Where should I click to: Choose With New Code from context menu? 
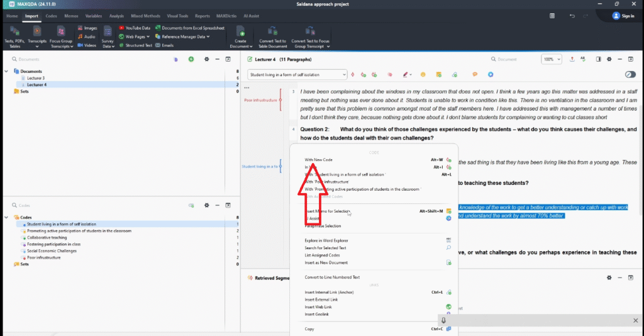(x=318, y=160)
